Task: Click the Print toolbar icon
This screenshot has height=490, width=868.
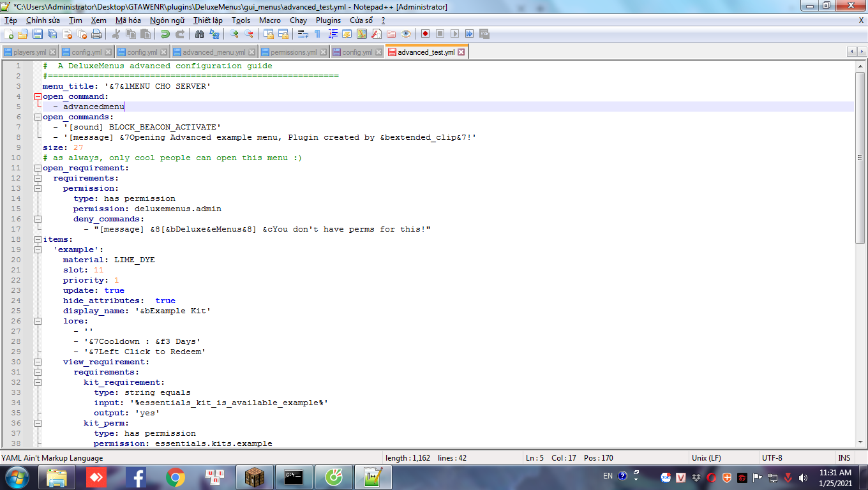Action: point(96,34)
